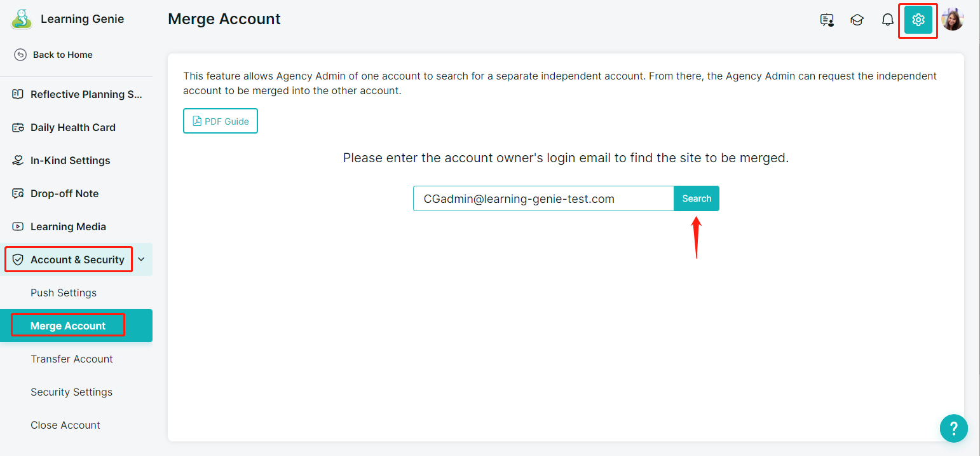Click the PDF Guide button
This screenshot has width=980, height=456.
coord(221,121)
